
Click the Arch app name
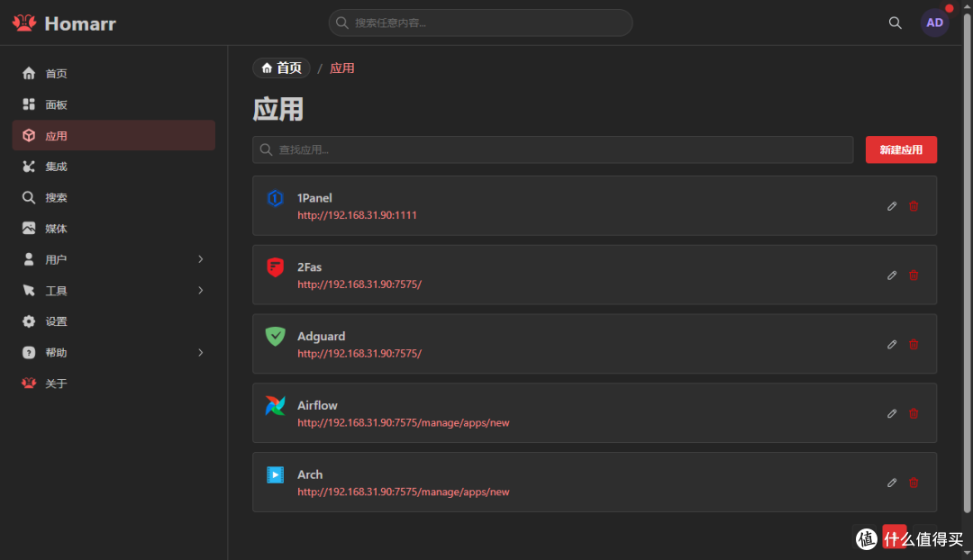(310, 474)
